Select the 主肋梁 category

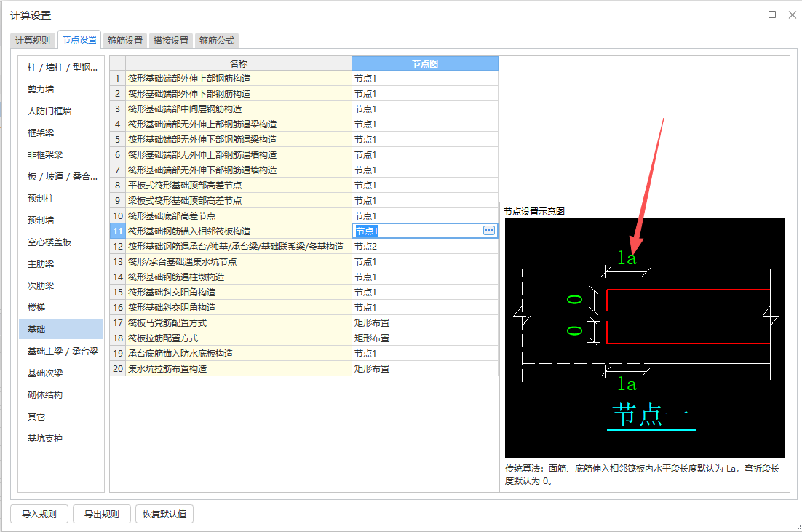pos(61,264)
